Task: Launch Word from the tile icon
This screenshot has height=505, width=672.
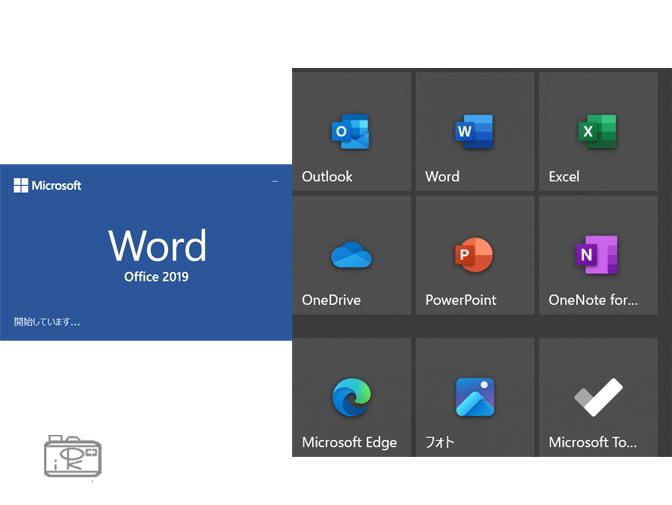Action: coord(474,131)
